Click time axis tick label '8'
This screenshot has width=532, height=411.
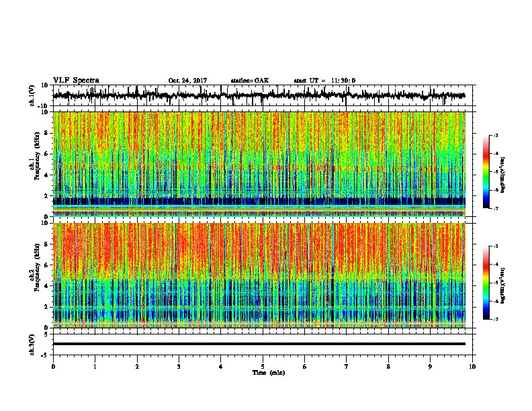[x=388, y=367]
